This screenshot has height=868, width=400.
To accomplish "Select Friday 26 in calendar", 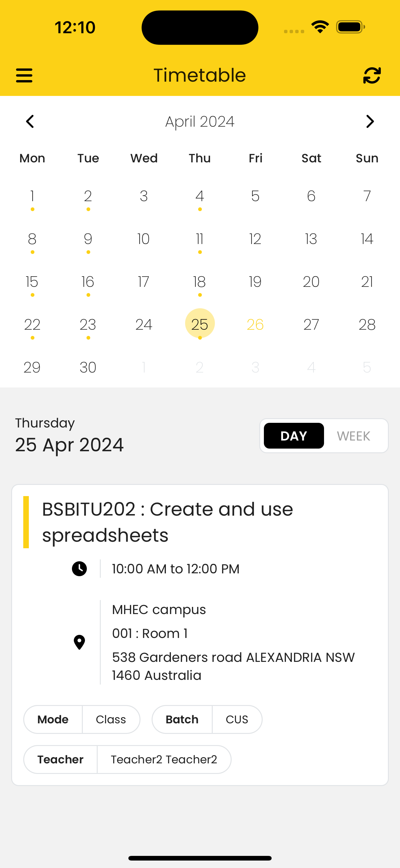I will 255,324.
